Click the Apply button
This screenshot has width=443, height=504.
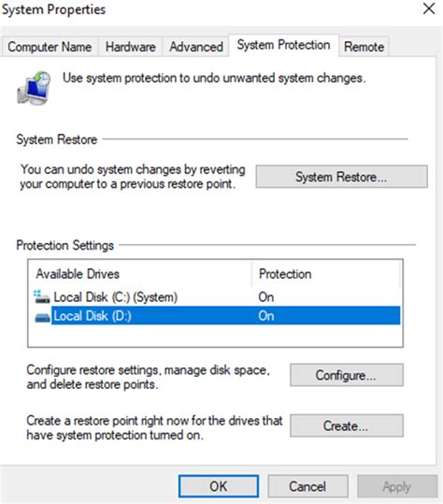click(x=397, y=486)
